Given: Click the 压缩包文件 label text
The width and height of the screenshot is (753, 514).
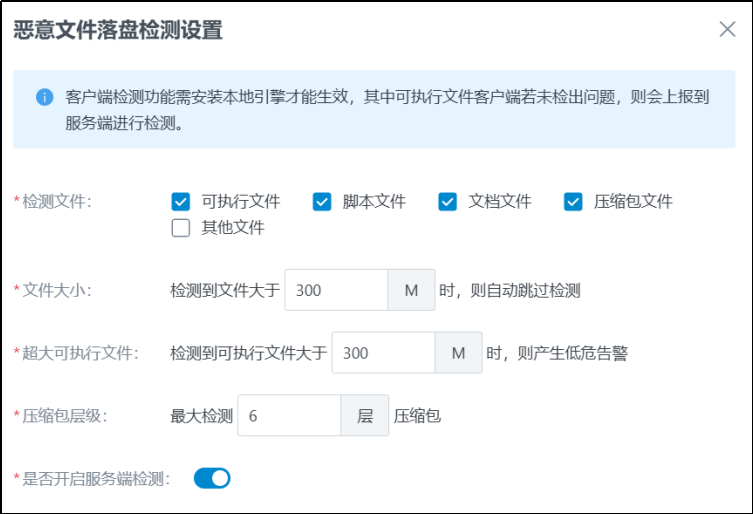Looking at the screenshot, I should [x=633, y=201].
